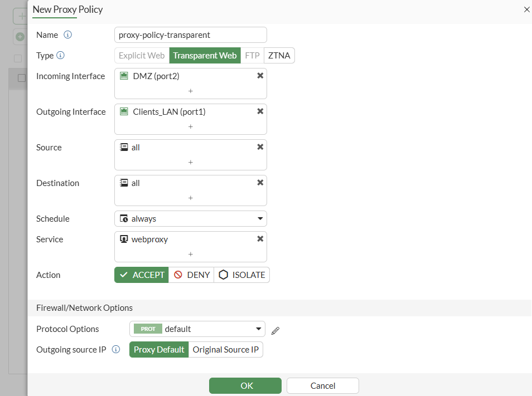This screenshot has height=396, width=532.
Task: Click inside the Name field
Action: (x=190, y=35)
